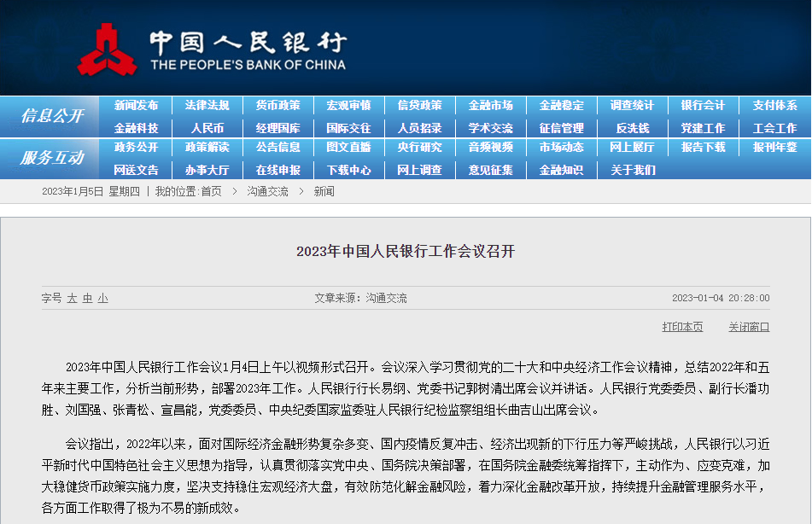
Task: Open 意见征集 link
Action: click(491, 170)
